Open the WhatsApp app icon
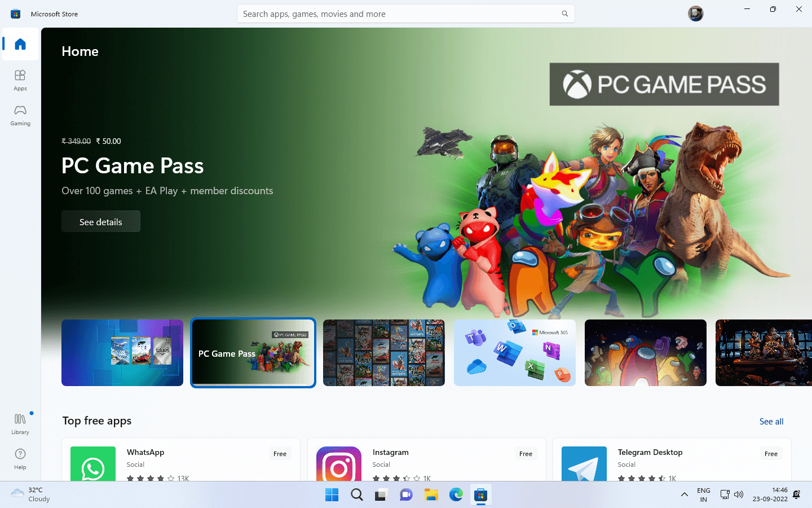Screen dimensions: 812x508 (x=93, y=464)
